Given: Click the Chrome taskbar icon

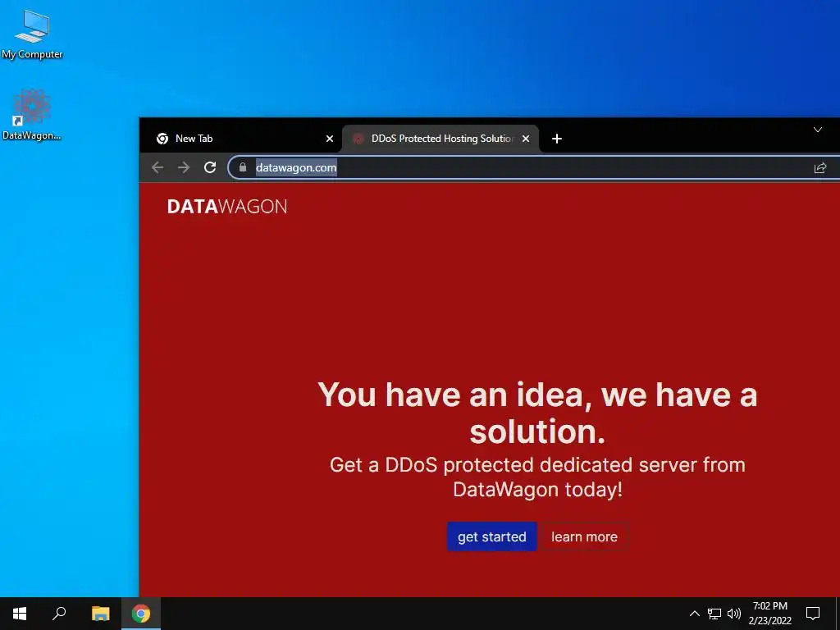Looking at the screenshot, I should (141, 614).
